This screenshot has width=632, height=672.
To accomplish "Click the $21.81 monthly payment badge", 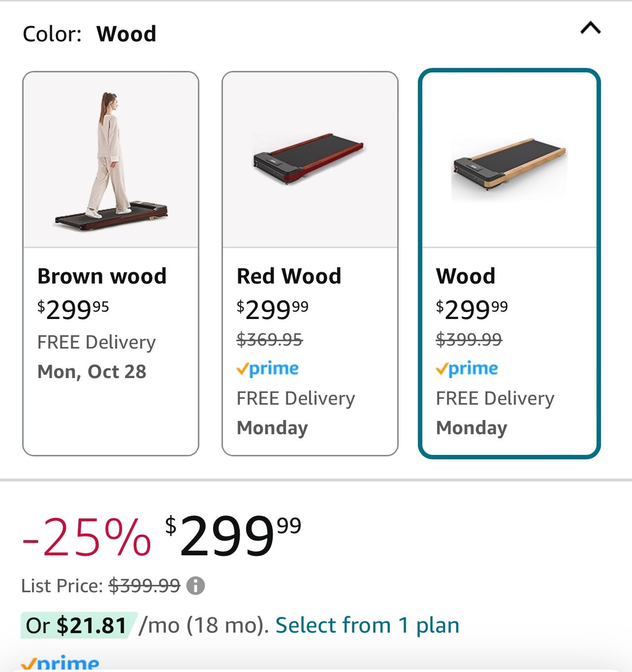I will point(77,625).
